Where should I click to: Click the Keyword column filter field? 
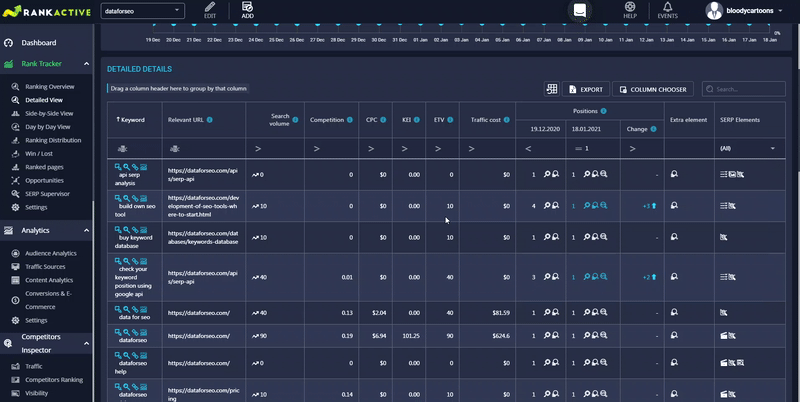pos(134,149)
